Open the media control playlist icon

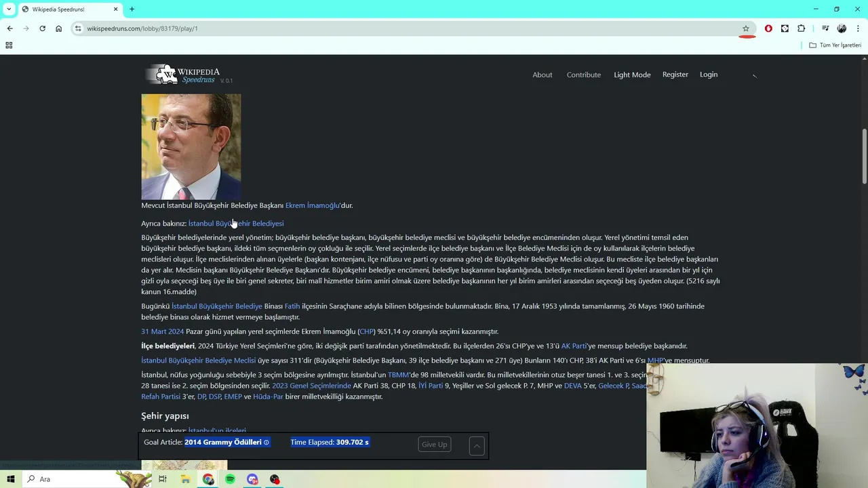point(825,28)
